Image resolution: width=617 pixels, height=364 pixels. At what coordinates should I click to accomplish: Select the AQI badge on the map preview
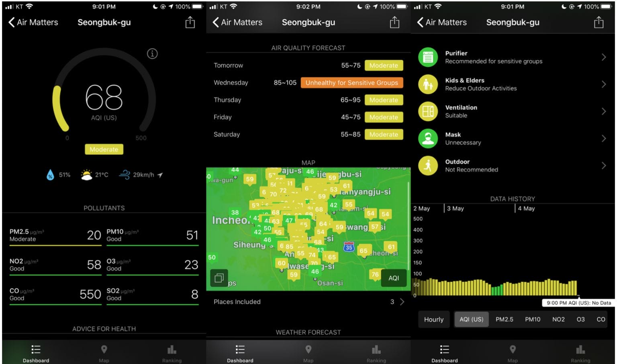coord(394,278)
